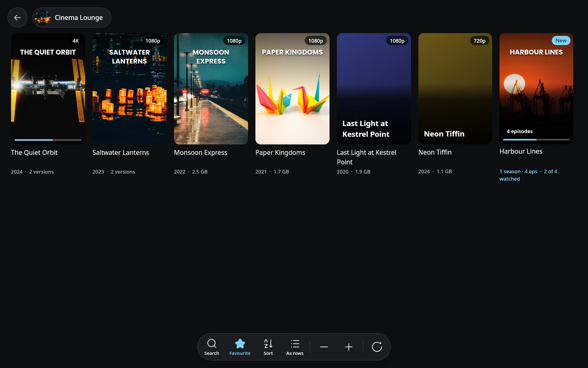Open the Sort options
This screenshot has height=368, width=588.
click(x=268, y=347)
